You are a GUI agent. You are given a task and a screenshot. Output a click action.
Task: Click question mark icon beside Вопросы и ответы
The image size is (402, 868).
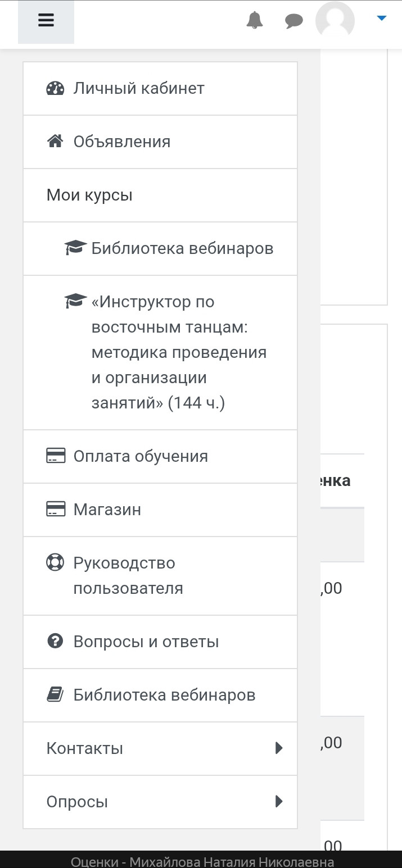click(x=55, y=642)
